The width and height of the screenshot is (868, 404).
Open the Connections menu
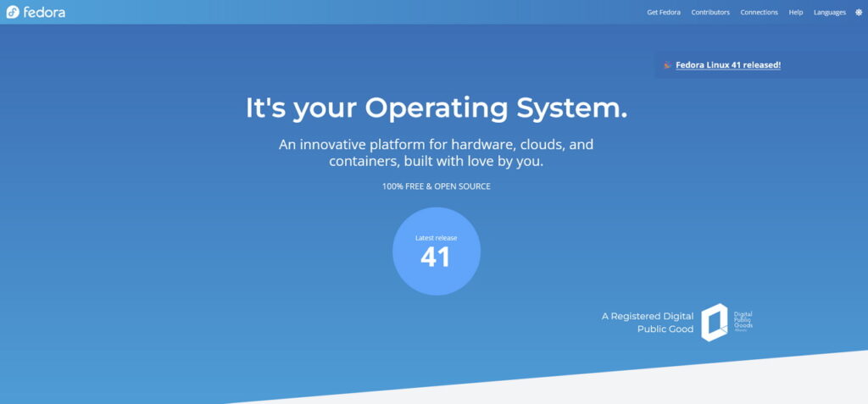759,12
